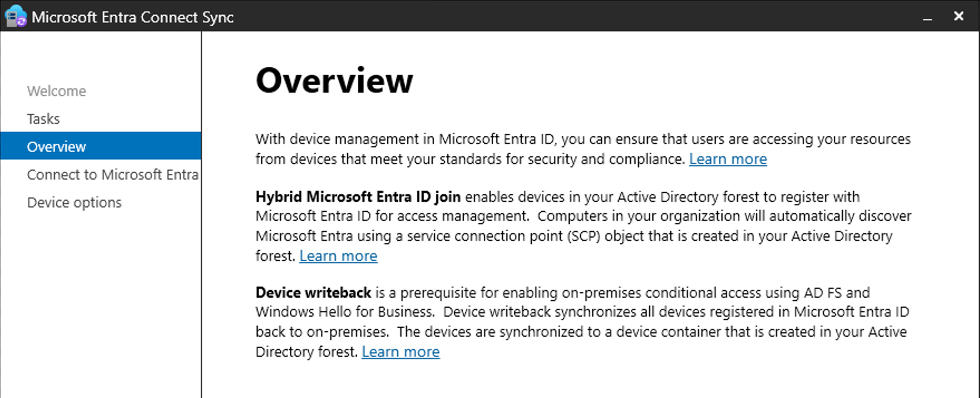Click the bold Hybrid Microsoft Entra ID join text
980x398 pixels.
(x=358, y=197)
